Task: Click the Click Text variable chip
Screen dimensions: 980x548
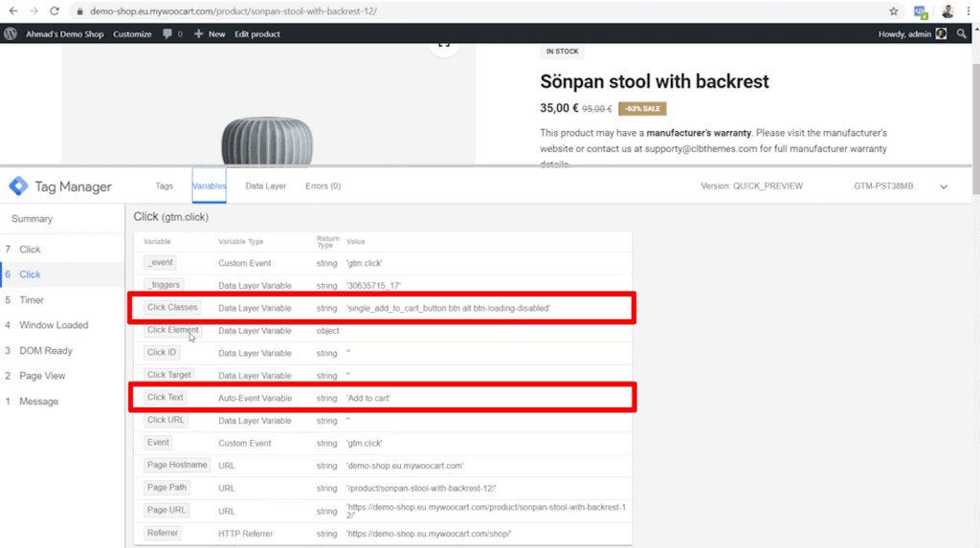Action: [x=165, y=398]
